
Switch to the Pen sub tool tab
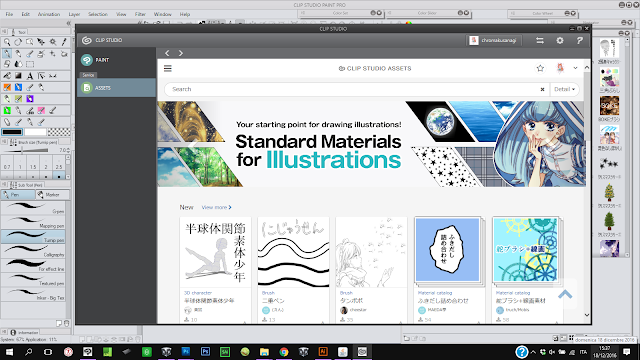18,195
